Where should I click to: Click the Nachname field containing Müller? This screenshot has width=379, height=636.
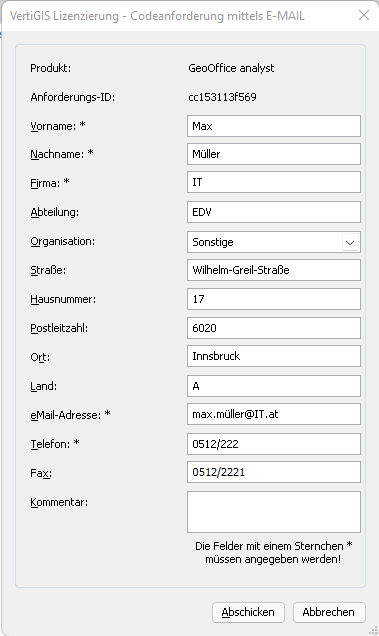pos(274,154)
